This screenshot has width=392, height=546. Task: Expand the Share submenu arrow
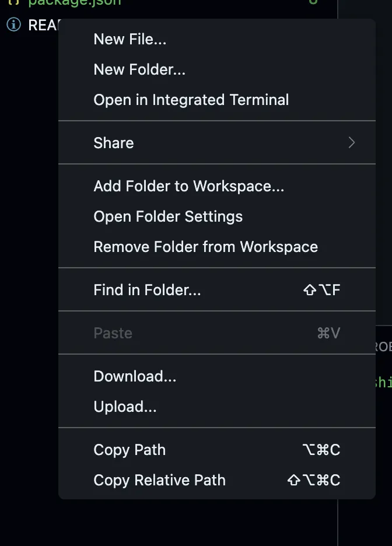click(x=351, y=143)
